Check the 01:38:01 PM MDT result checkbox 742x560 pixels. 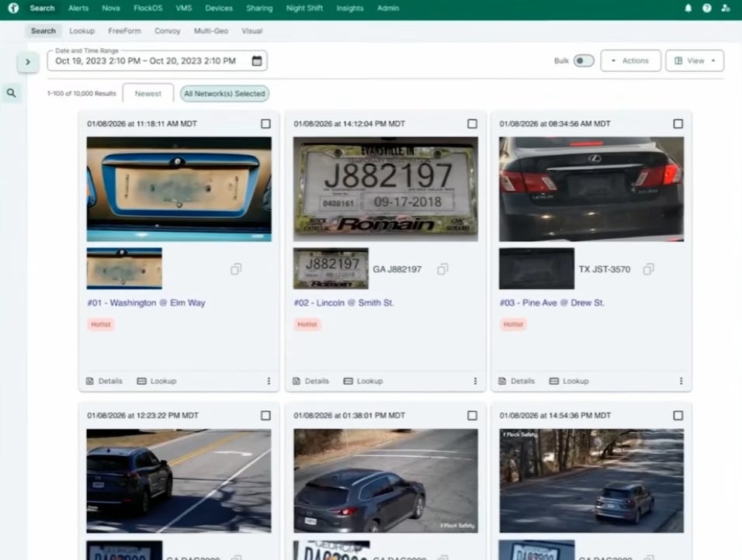click(x=472, y=415)
